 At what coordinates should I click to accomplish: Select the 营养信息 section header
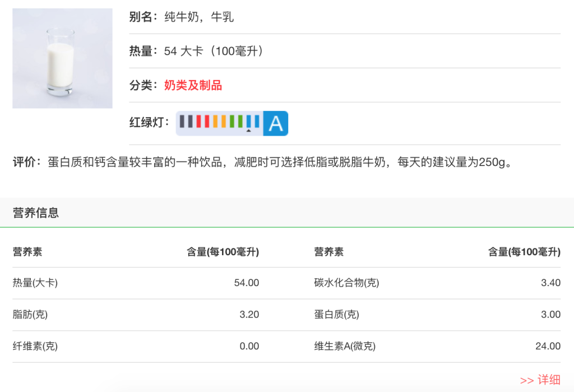pyautogui.click(x=36, y=213)
